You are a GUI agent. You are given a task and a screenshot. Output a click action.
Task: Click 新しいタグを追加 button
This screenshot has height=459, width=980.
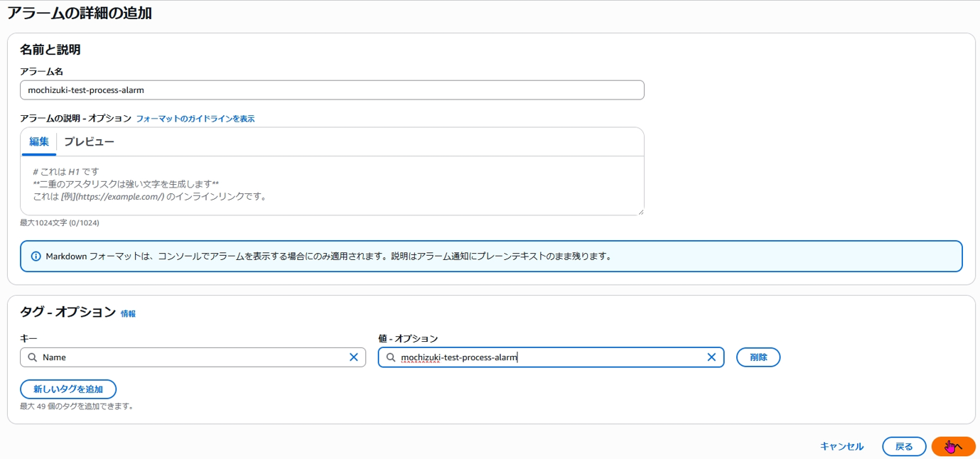point(68,389)
